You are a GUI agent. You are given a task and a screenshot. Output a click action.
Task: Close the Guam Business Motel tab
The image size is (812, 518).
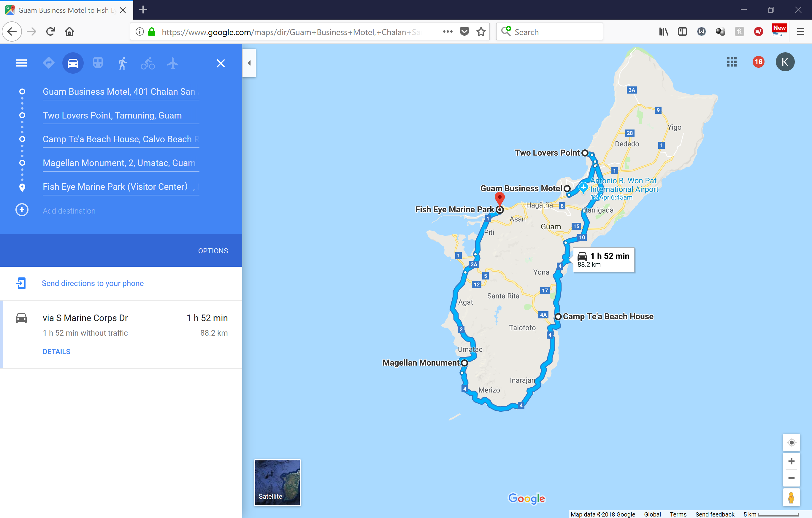pyautogui.click(x=123, y=10)
